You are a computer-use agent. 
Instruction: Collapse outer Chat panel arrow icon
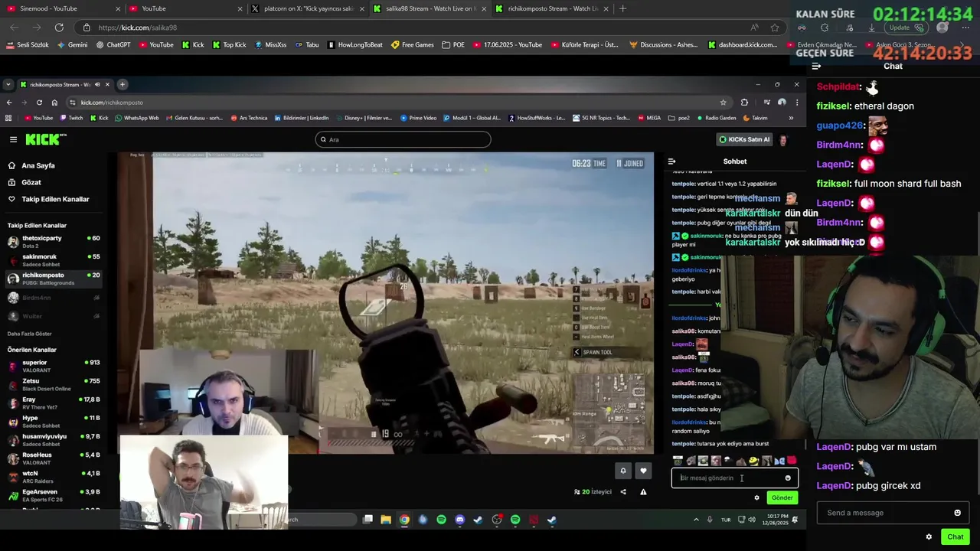[x=816, y=66]
